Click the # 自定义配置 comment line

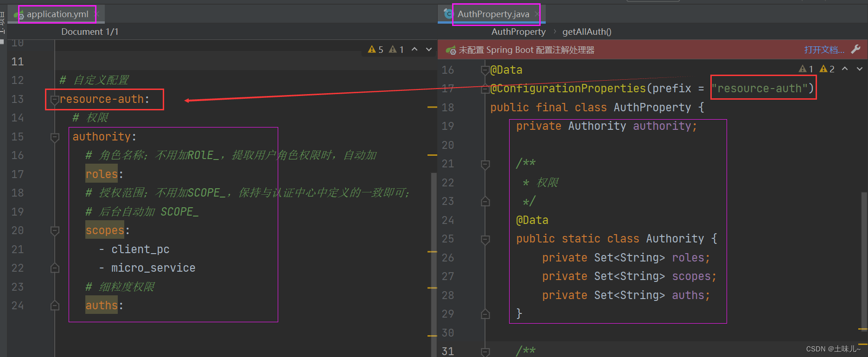(94, 80)
